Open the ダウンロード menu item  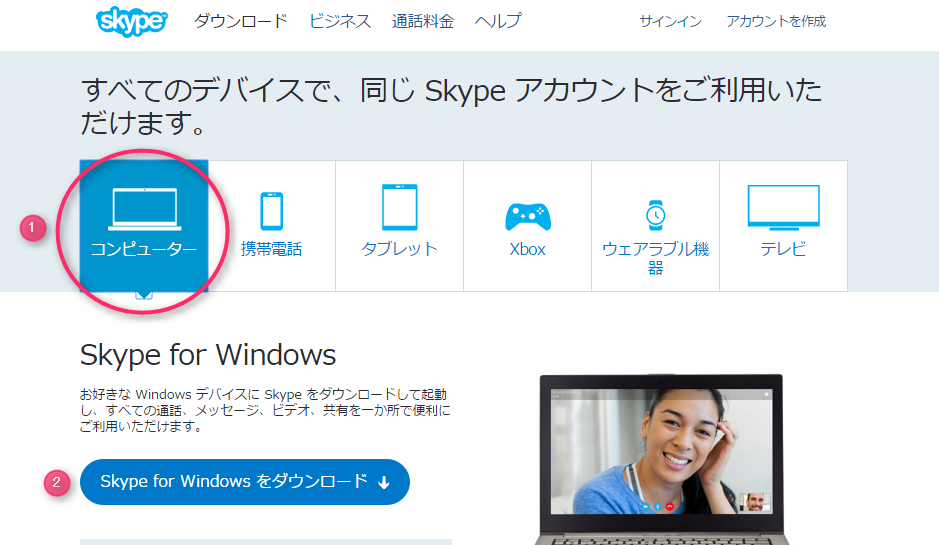point(241,21)
